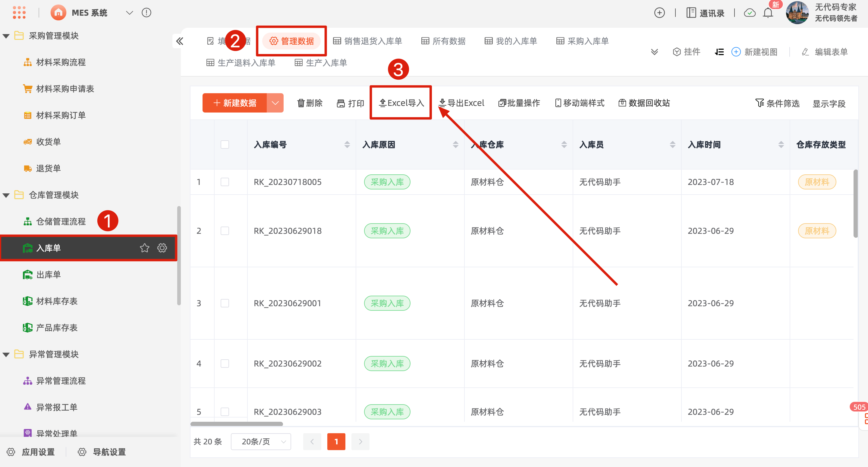Viewport: 868px width, 467px height.
Task: Click the cloud sync status icon
Action: 749,13
